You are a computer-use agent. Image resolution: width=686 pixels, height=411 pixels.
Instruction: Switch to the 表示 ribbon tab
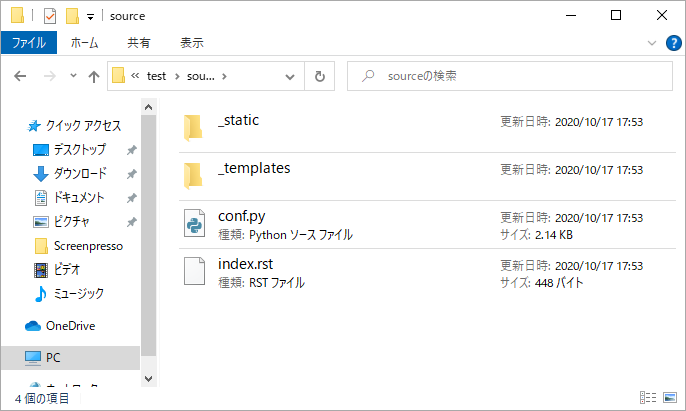coord(192,43)
